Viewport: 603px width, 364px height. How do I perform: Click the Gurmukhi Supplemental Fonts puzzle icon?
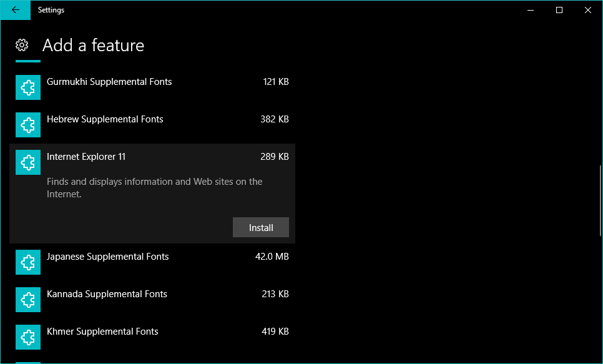(x=28, y=87)
